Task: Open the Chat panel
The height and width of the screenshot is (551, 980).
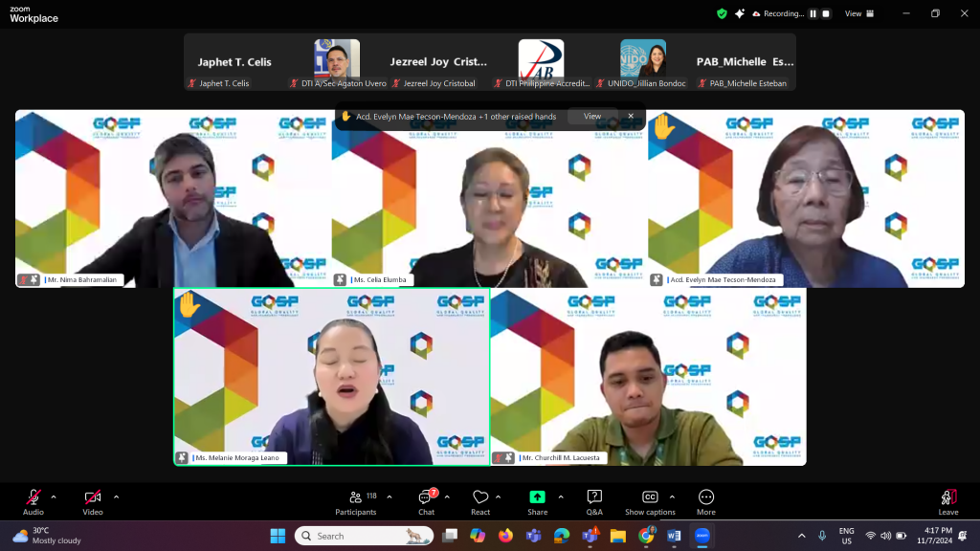Action: point(426,501)
